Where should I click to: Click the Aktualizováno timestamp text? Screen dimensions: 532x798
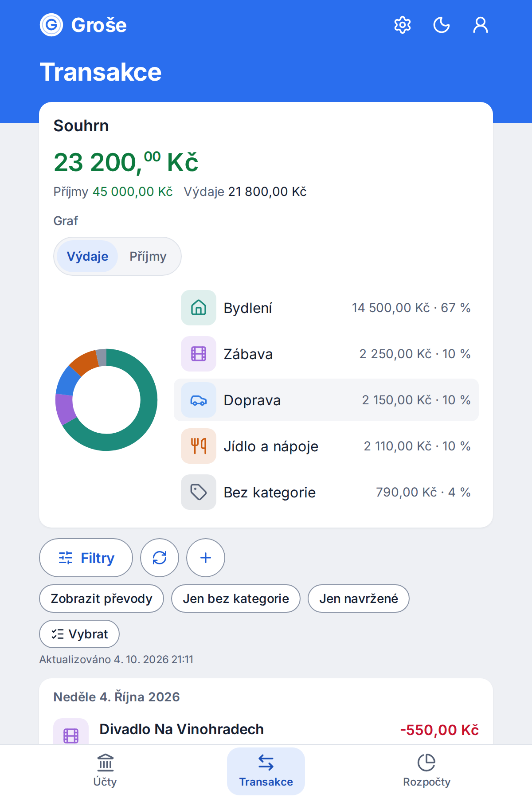pos(116,660)
